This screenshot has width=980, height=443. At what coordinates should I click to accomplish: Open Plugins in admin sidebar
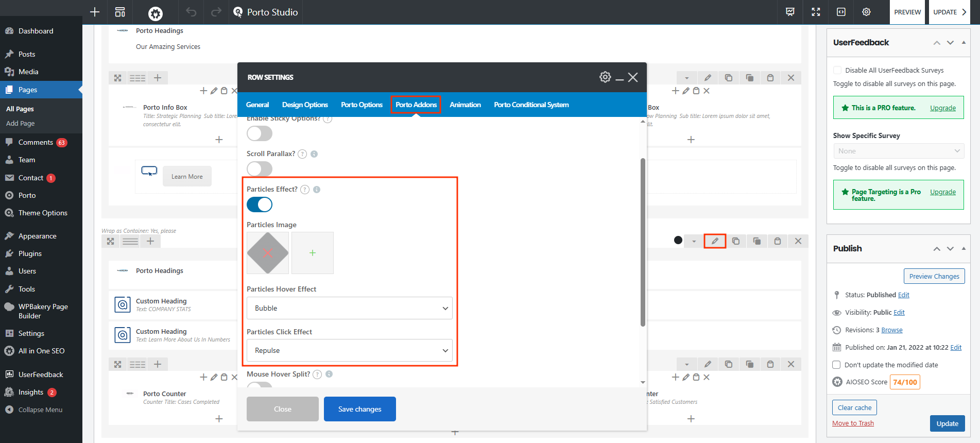tap(30, 253)
